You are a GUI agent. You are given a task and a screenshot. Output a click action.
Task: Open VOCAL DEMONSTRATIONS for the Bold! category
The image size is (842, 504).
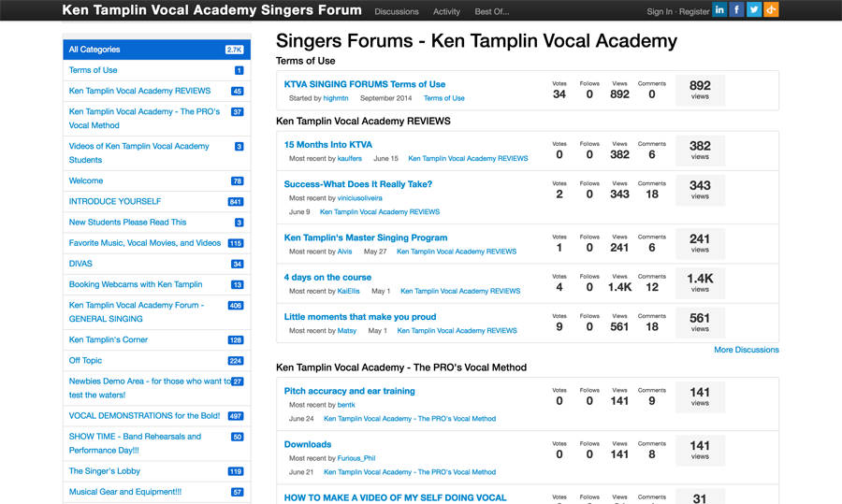tap(144, 415)
